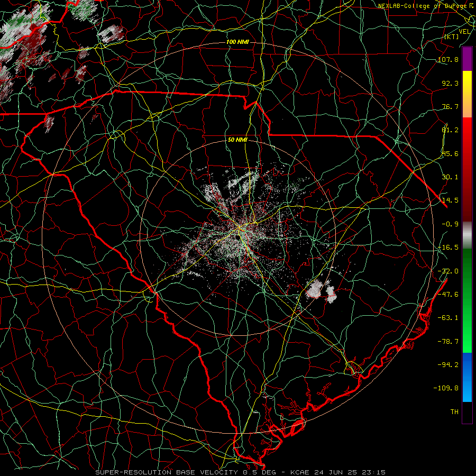Screen dimensions: 476x476
Task: Click the VEL legend title
Action: (464, 32)
